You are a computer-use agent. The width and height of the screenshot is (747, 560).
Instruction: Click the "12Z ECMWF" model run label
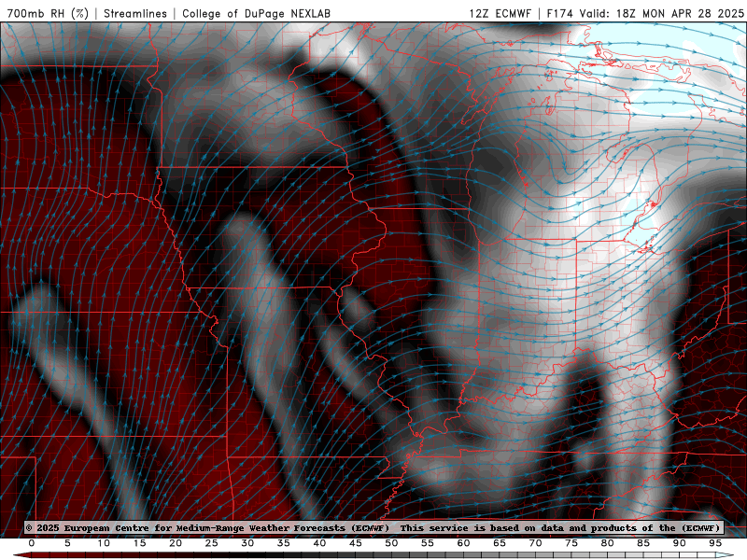pos(500,13)
